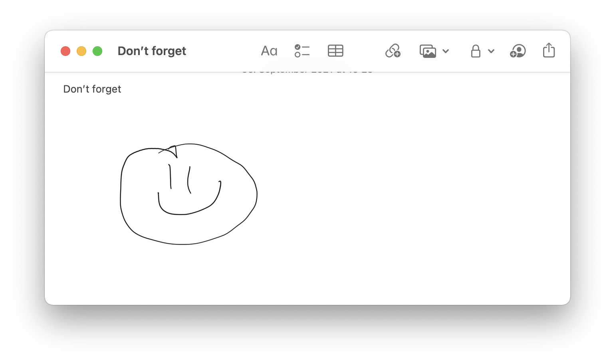Minimize the window with the yellow button
Screen dimensions: 615x364
pos(81,51)
